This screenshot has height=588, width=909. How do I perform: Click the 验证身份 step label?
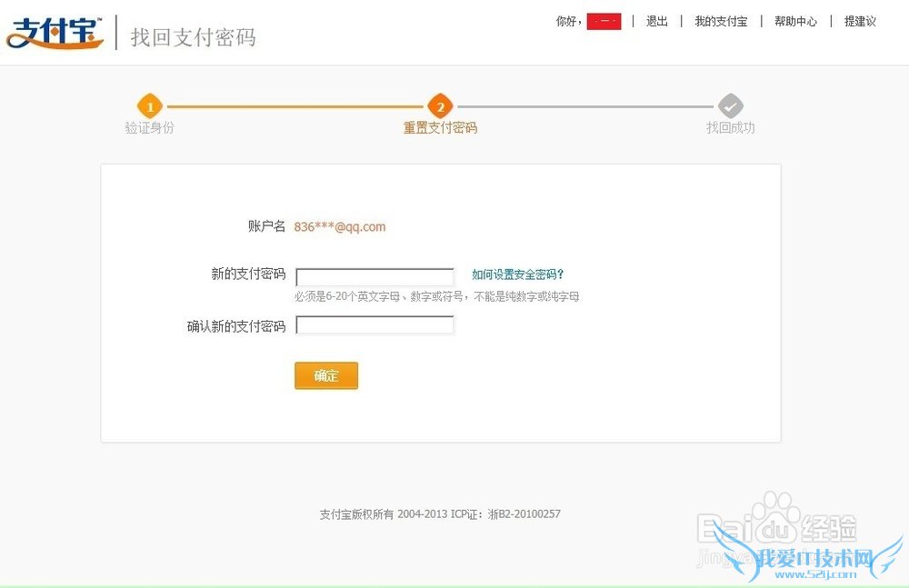point(150,127)
